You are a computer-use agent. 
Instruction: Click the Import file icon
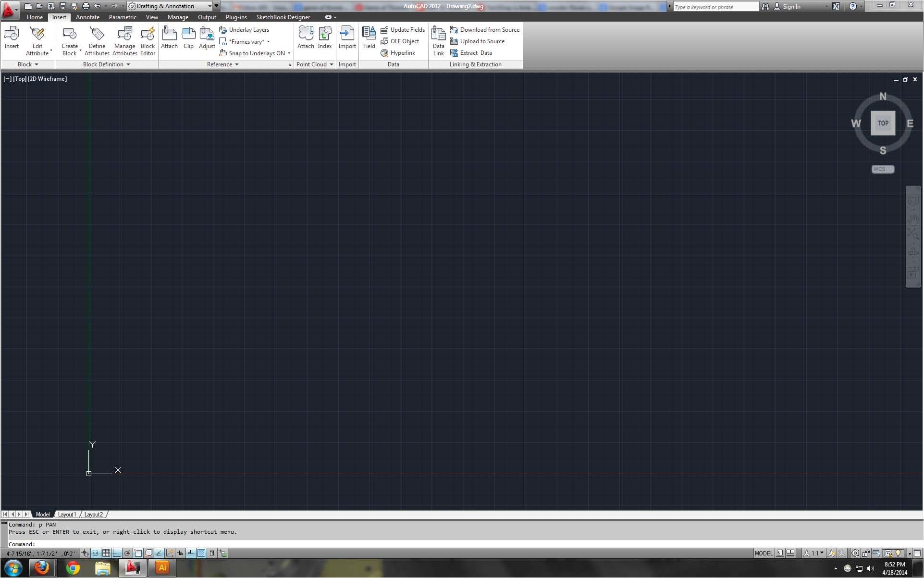point(347,34)
